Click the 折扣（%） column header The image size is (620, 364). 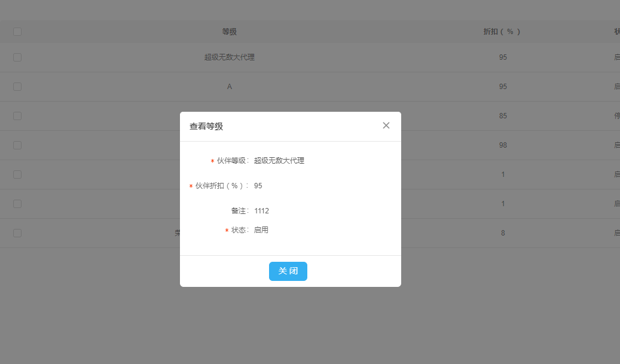click(x=502, y=32)
